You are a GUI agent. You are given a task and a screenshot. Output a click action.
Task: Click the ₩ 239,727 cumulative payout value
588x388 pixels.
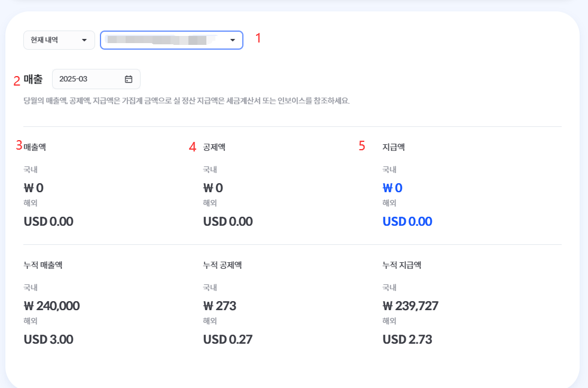(410, 306)
